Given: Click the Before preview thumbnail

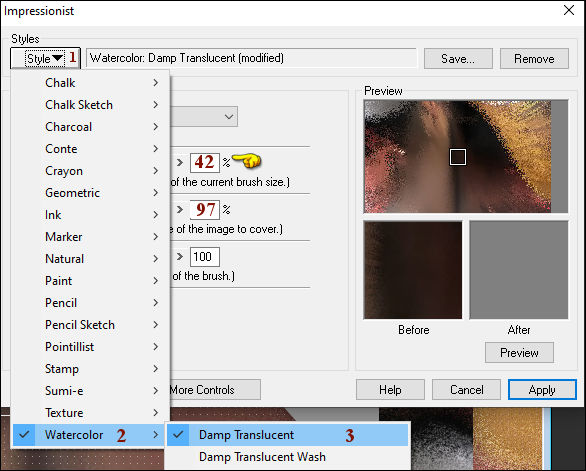Looking at the screenshot, I should point(413,270).
